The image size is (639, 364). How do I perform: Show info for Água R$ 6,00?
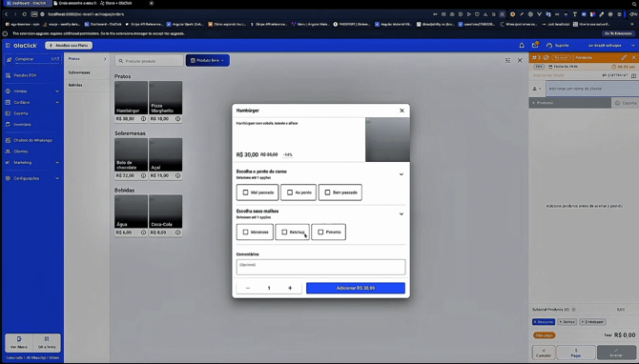[143, 233]
